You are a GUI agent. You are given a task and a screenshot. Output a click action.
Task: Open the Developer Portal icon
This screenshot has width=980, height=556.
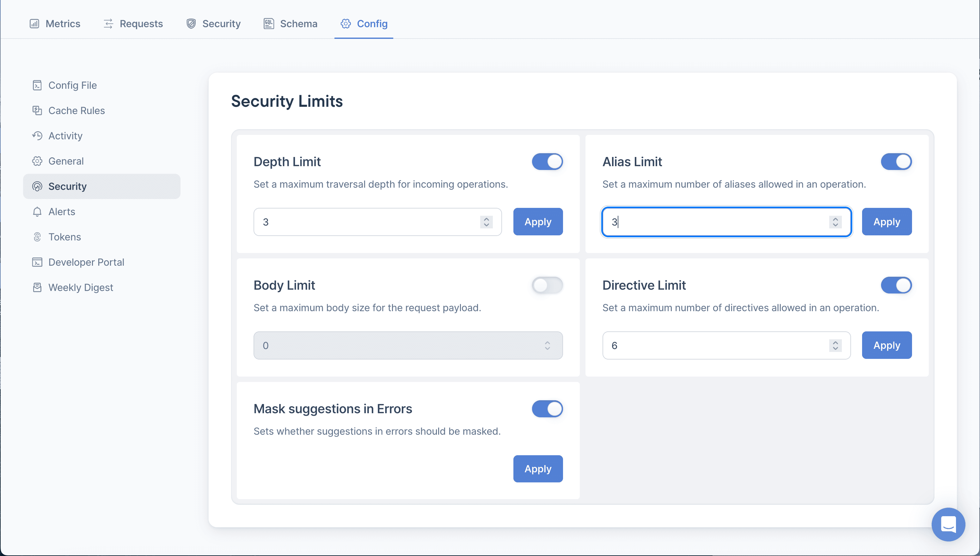point(37,262)
